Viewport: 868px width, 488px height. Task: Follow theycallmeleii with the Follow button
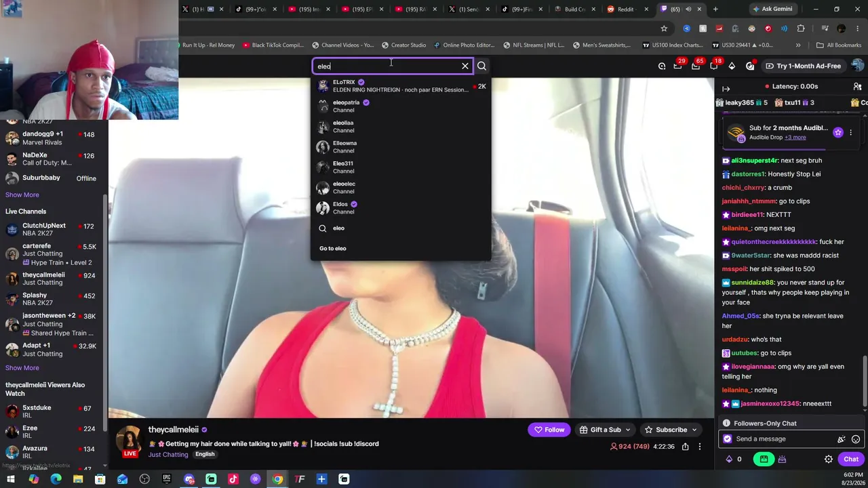pyautogui.click(x=549, y=430)
